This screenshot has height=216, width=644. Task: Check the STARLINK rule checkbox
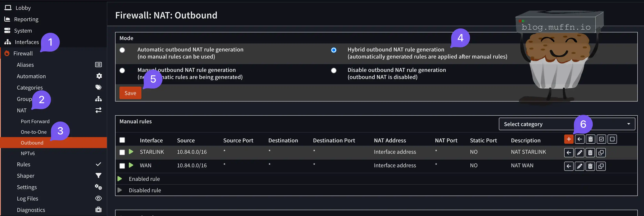[122, 152]
